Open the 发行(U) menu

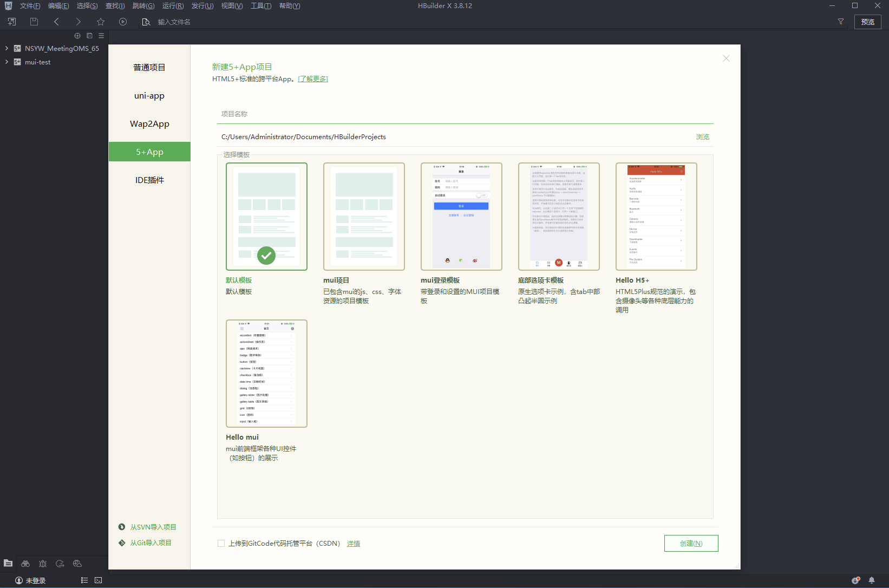pos(202,6)
